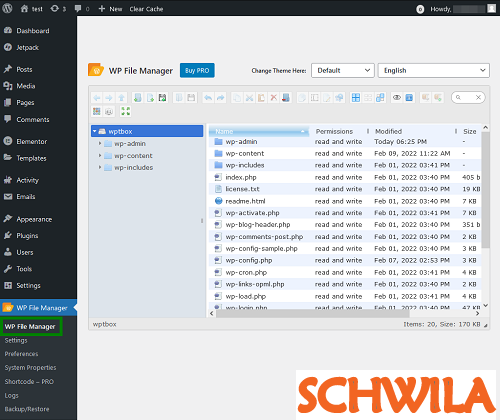Click the Invert selection toolbar icon
The width and height of the screenshot is (500, 420).
click(380, 98)
